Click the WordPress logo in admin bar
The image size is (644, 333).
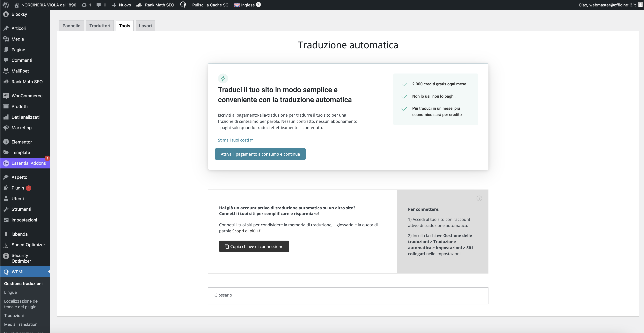click(5, 5)
